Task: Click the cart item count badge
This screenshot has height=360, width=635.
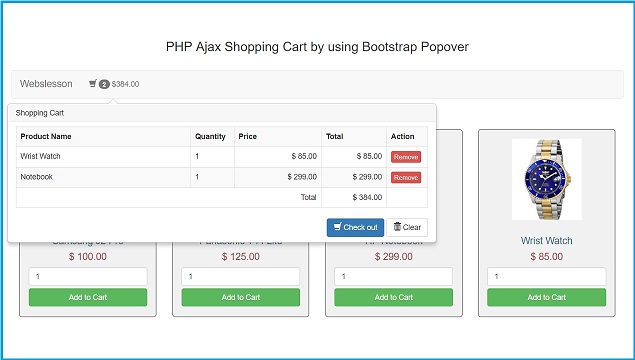Action: click(104, 84)
